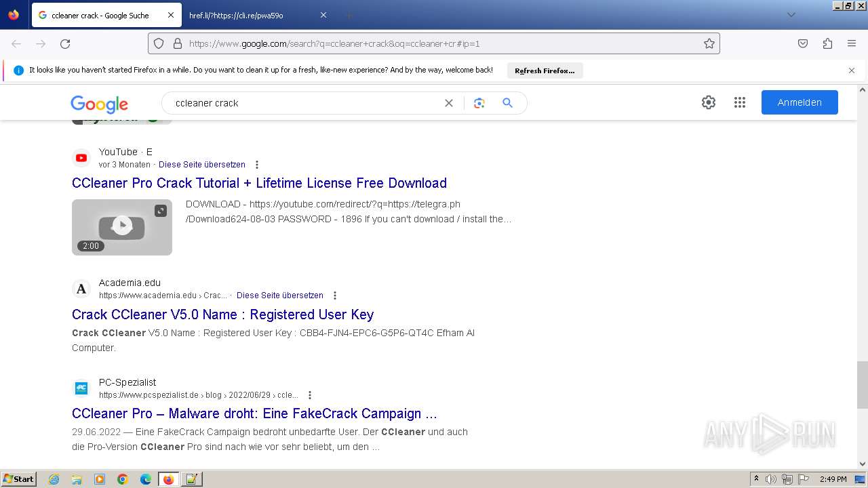Click the page vertical scrollbar thumb
This screenshot has width=868, height=488.
[x=863, y=385]
